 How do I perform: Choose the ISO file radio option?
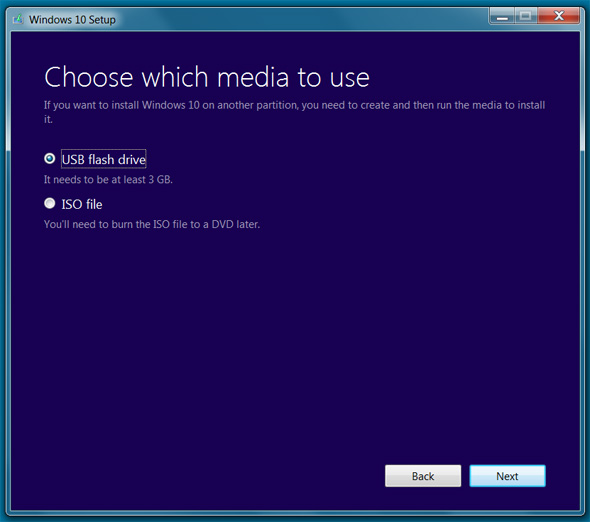pos(50,203)
